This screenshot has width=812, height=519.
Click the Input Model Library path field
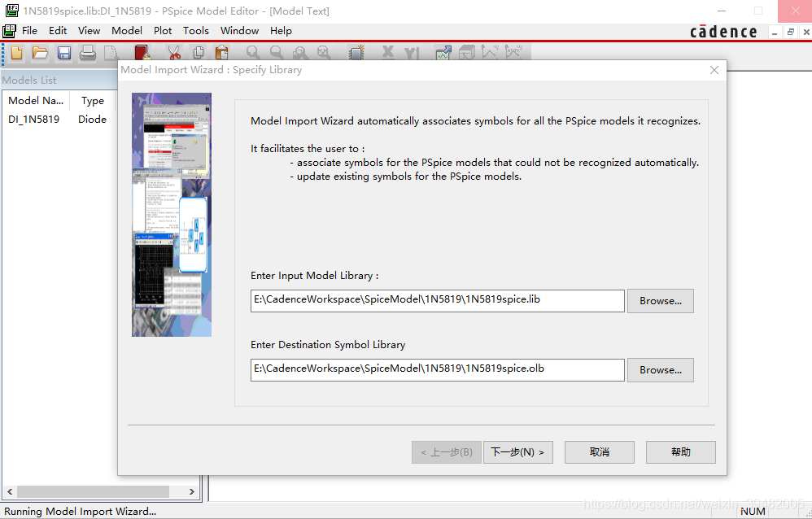[438, 301]
